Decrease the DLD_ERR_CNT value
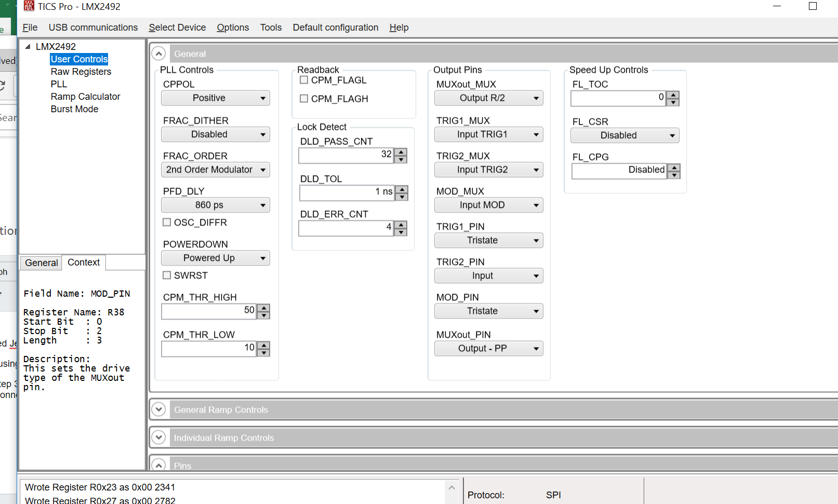 (401, 232)
